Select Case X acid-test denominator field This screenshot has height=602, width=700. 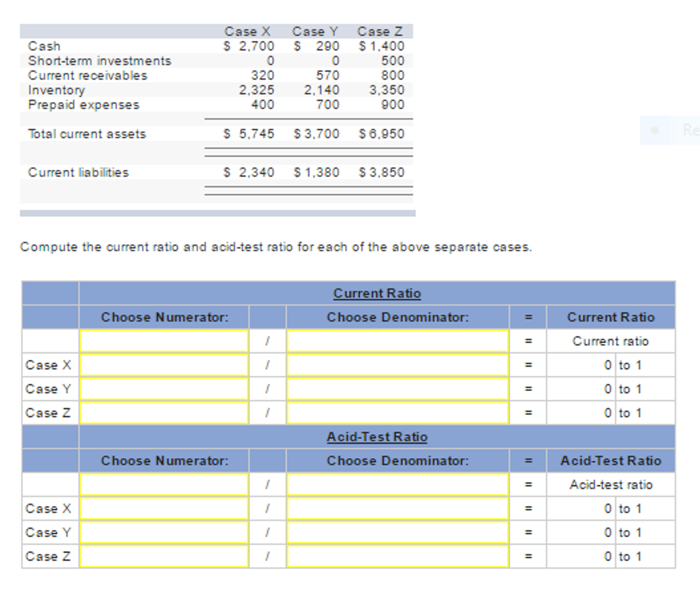(x=398, y=508)
